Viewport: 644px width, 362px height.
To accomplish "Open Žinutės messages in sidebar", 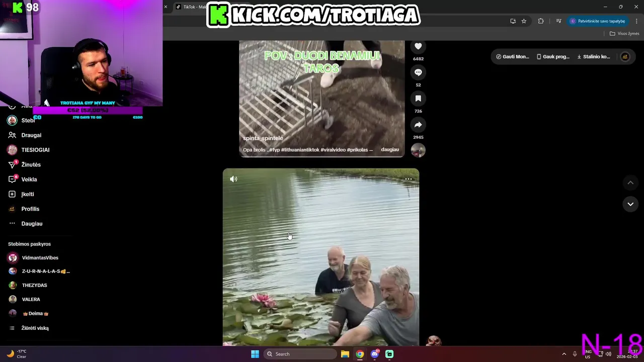I will (x=31, y=164).
